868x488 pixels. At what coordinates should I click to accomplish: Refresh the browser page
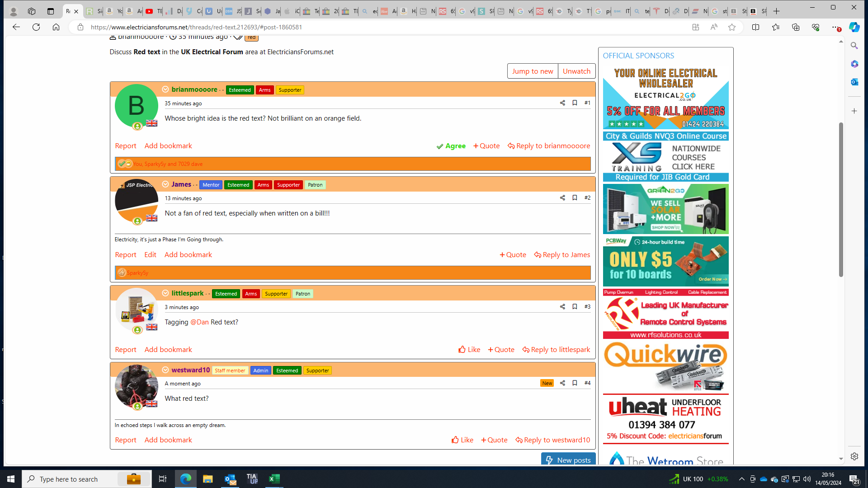36,27
